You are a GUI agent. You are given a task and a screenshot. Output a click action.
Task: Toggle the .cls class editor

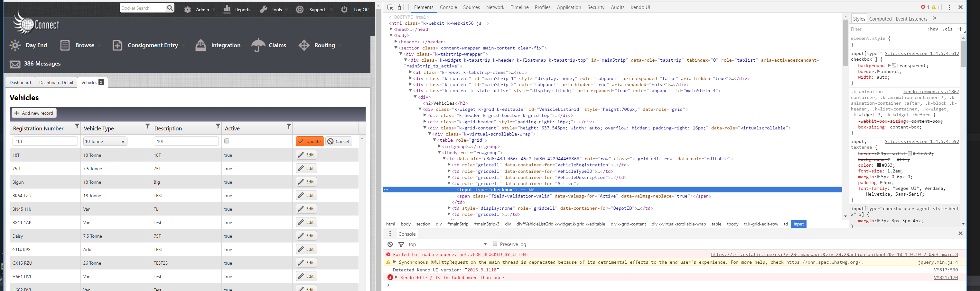[947, 29]
